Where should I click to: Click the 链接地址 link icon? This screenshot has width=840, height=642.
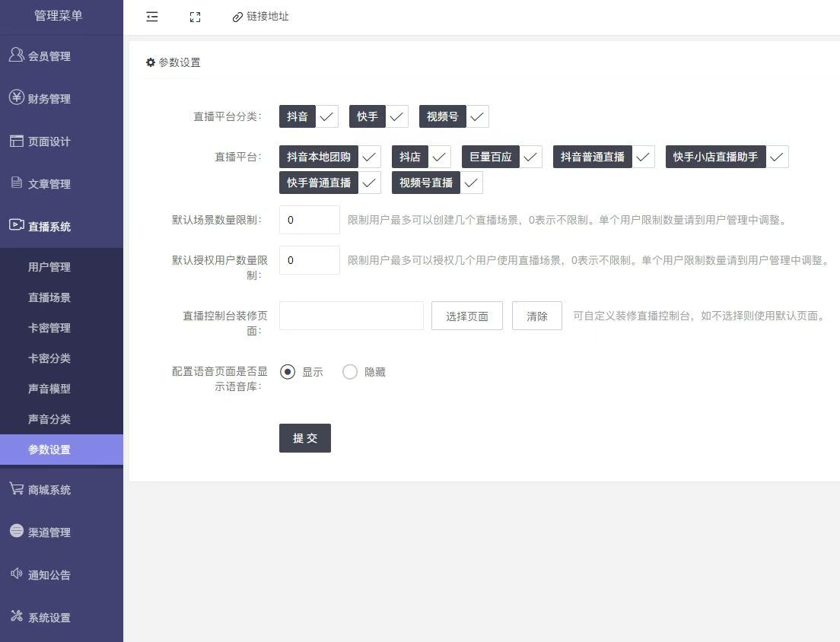click(237, 17)
